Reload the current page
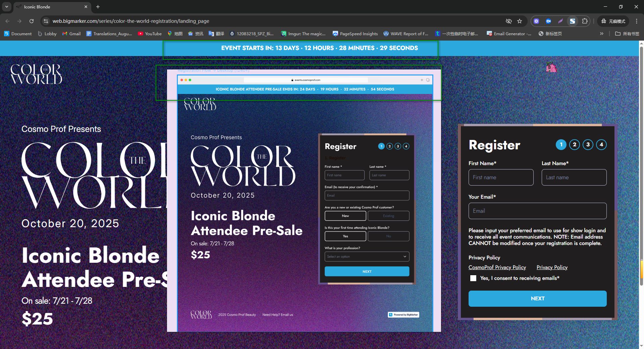This screenshot has width=644, height=349. pyautogui.click(x=32, y=21)
